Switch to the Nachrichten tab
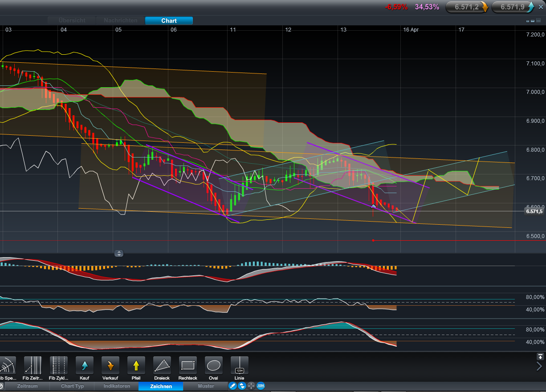This screenshot has height=392, width=546. (121, 20)
